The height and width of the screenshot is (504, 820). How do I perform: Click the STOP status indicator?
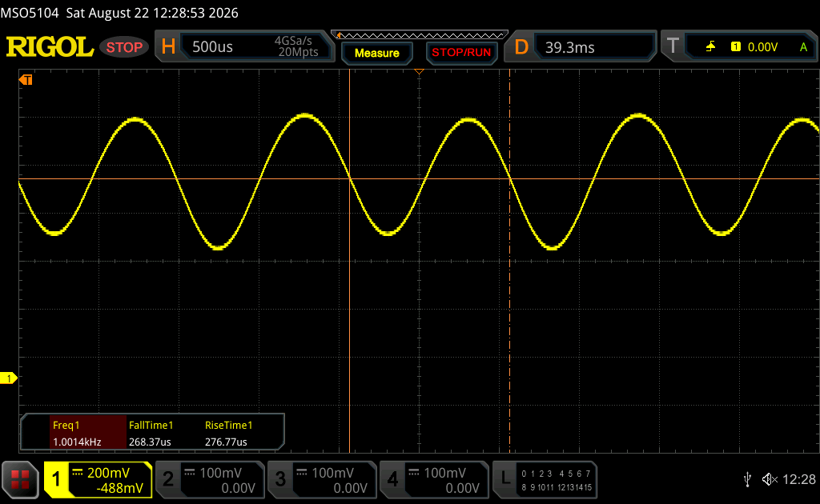pos(124,47)
